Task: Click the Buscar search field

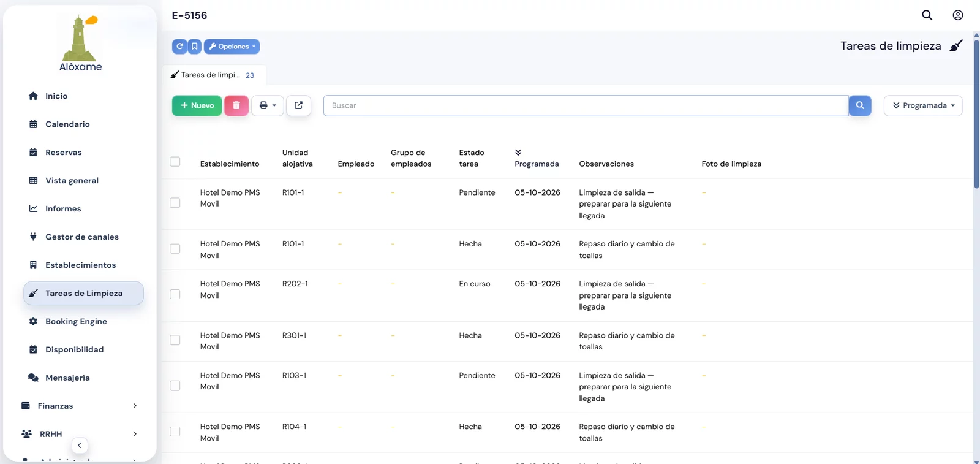Action: coord(586,105)
